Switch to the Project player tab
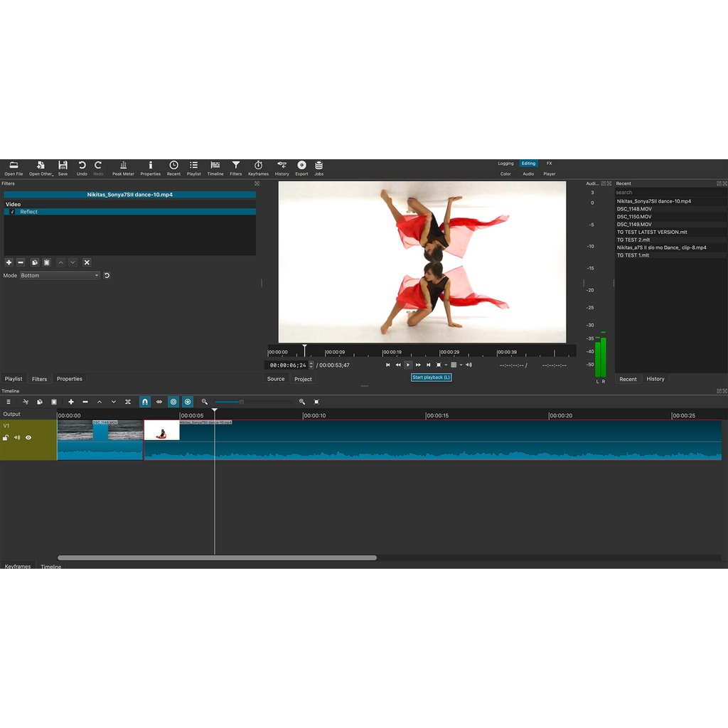 click(x=303, y=379)
